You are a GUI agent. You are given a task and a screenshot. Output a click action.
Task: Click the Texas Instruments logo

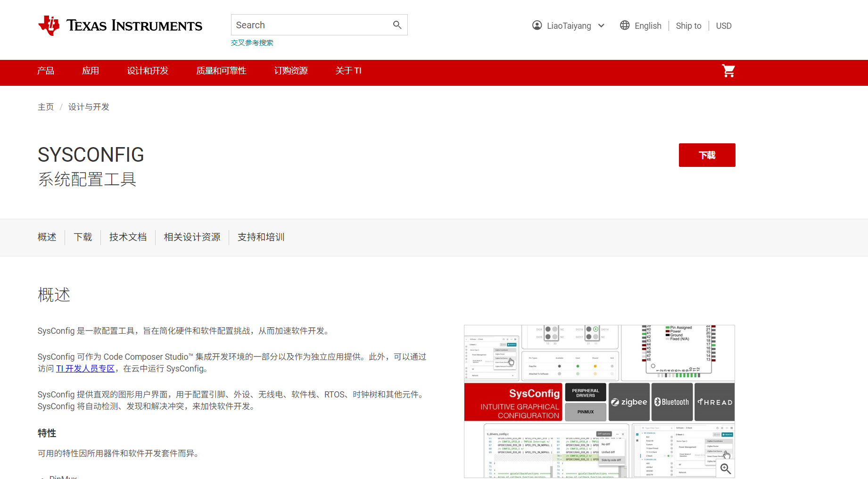pos(120,25)
